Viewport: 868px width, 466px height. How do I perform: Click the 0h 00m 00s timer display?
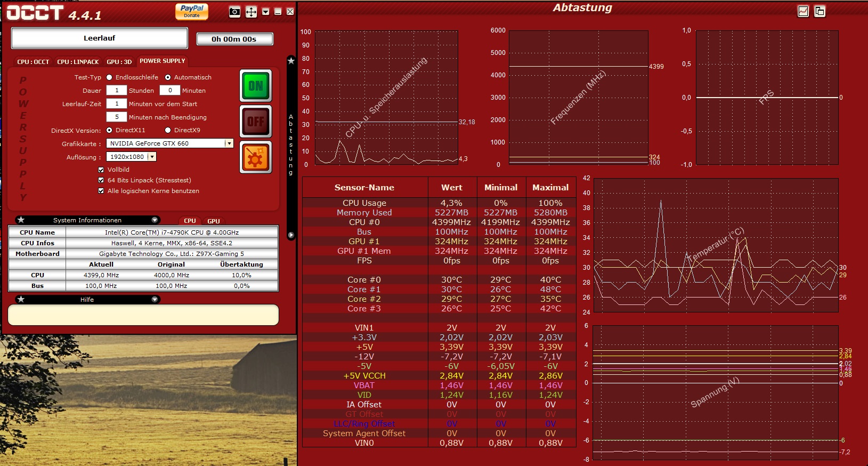[234, 39]
